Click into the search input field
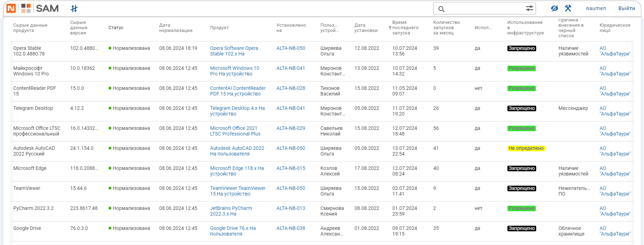The image size is (644, 245). (485, 8)
